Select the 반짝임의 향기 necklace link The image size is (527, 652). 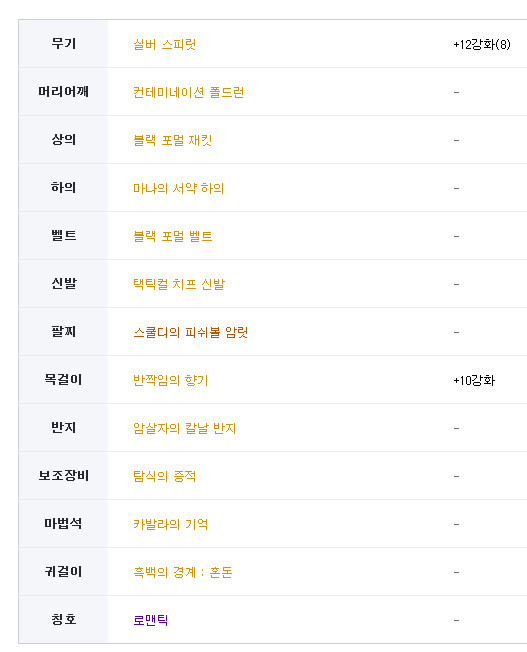171,380
